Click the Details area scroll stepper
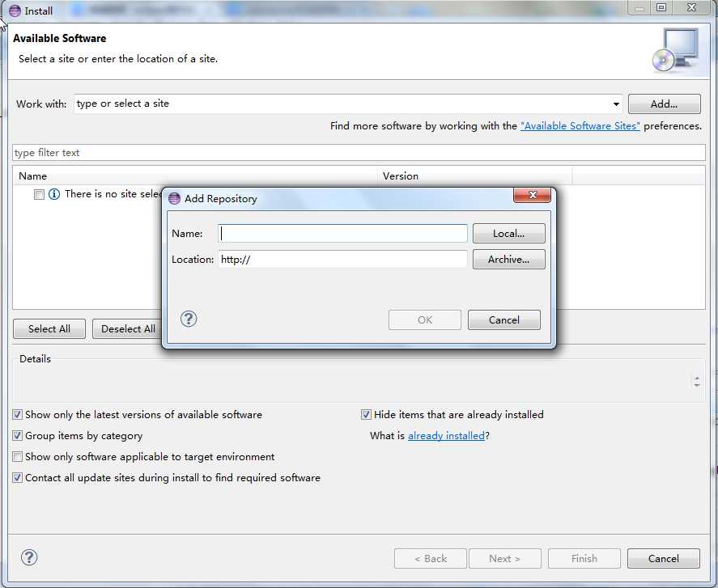The image size is (718, 588). [x=696, y=381]
